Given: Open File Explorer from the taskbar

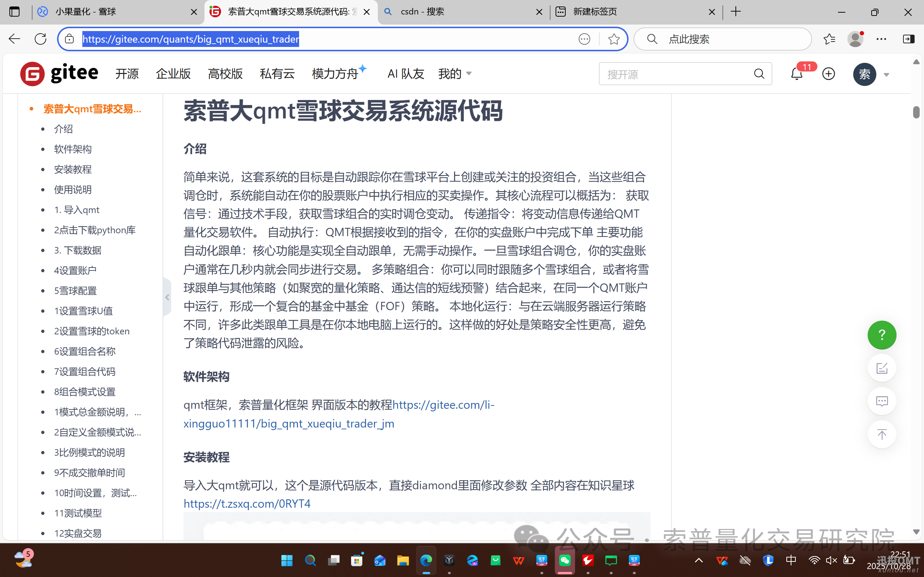Looking at the screenshot, I should pos(403,560).
